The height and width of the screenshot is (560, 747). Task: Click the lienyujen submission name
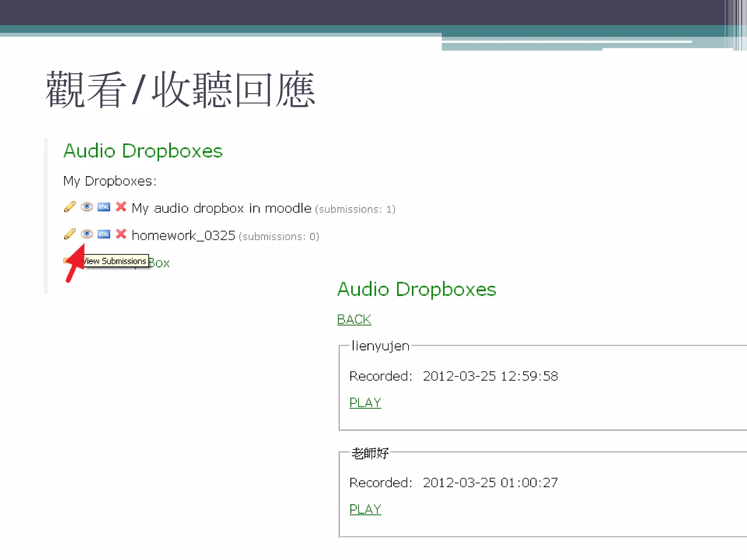[380, 346]
